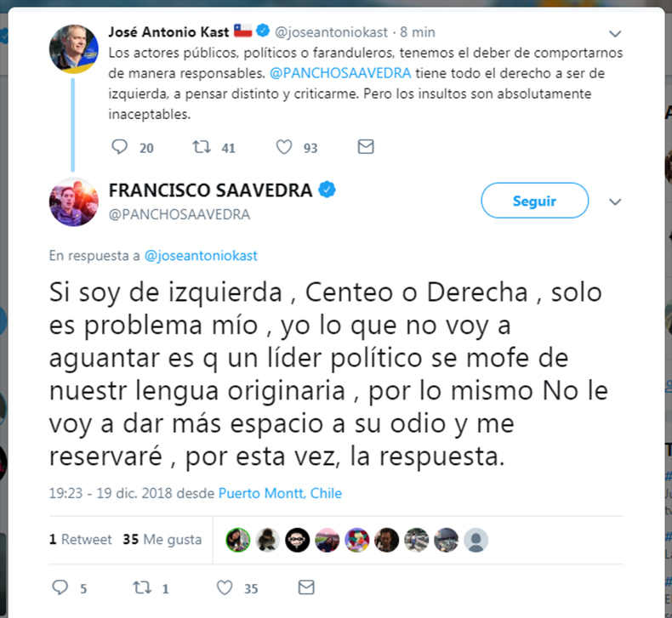This screenshot has width=672, height=618.
Task: View the 1 Retweet list
Action: 80,539
